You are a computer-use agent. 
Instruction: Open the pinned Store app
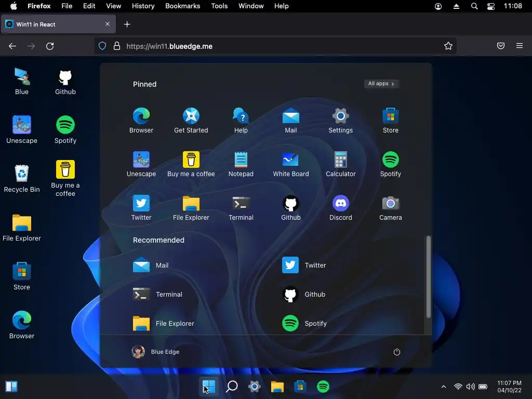coord(391,121)
